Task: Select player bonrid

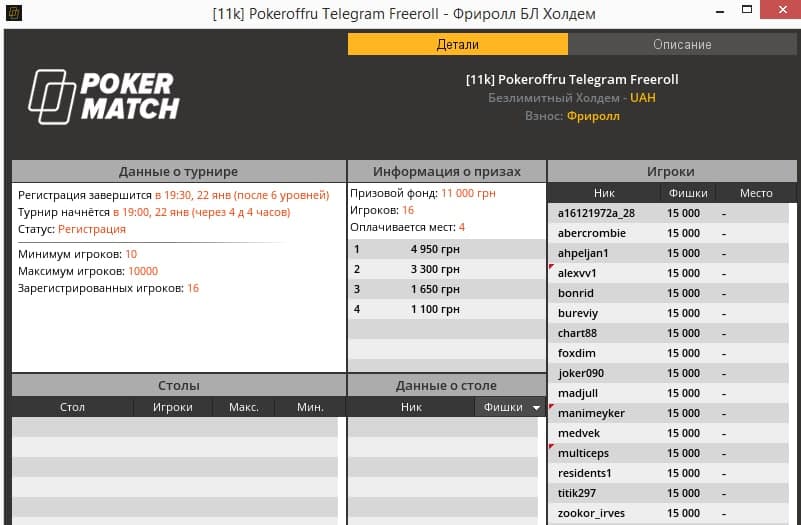Action: point(668,293)
